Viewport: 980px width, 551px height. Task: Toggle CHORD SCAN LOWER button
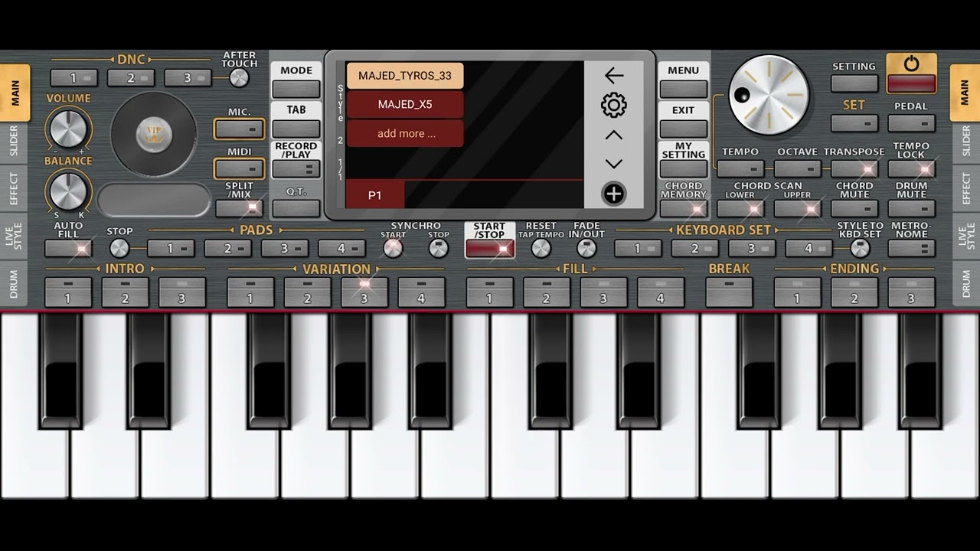coord(740,208)
